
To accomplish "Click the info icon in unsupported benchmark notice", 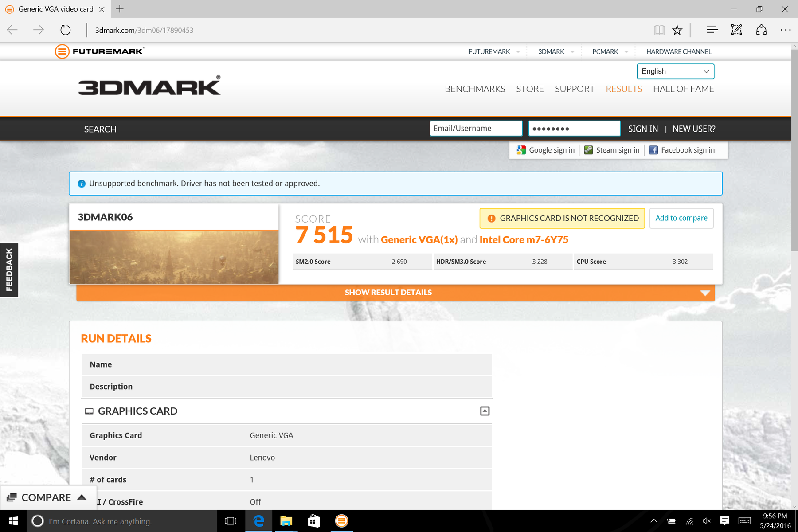I will (x=82, y=184).
